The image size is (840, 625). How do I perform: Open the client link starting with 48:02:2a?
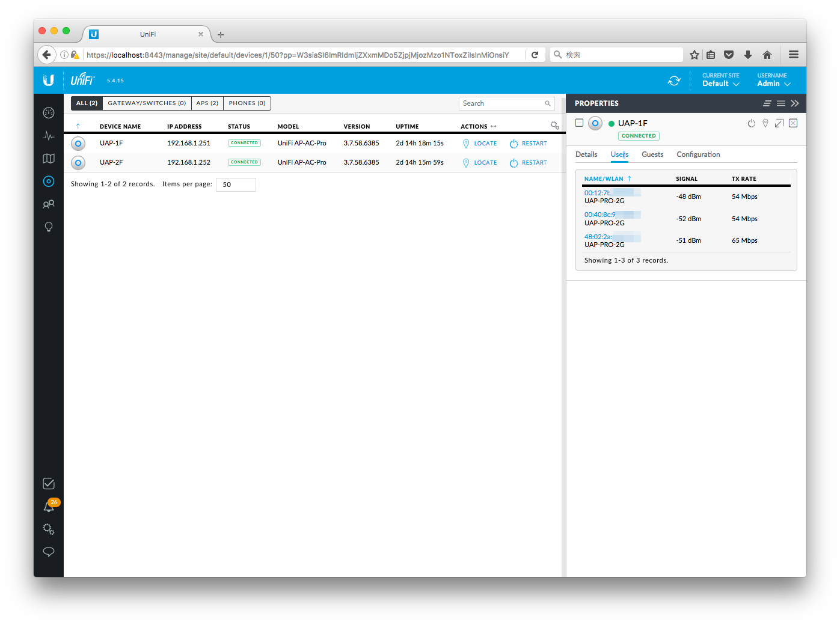pos(612,237)
